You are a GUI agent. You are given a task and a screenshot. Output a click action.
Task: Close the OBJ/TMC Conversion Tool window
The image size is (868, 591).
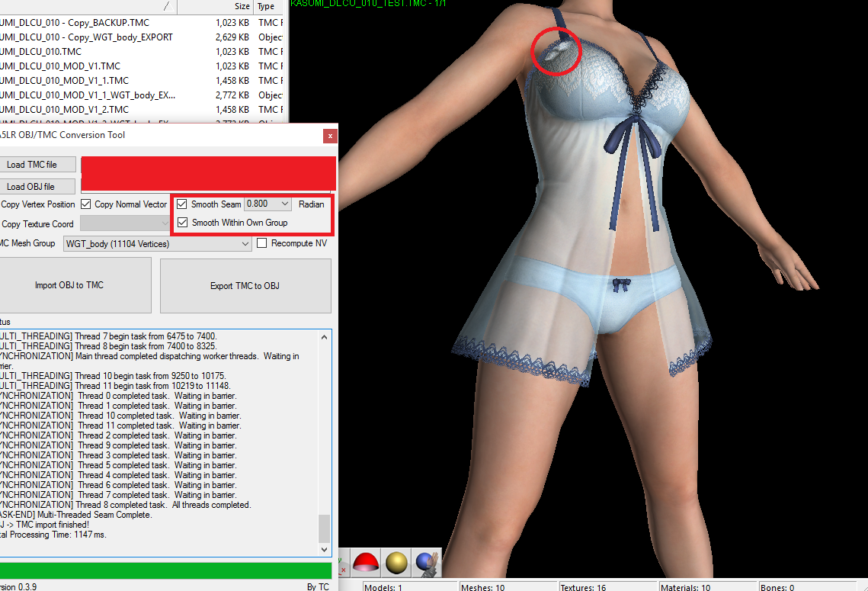pyautogui.click(x=329, y=136)
